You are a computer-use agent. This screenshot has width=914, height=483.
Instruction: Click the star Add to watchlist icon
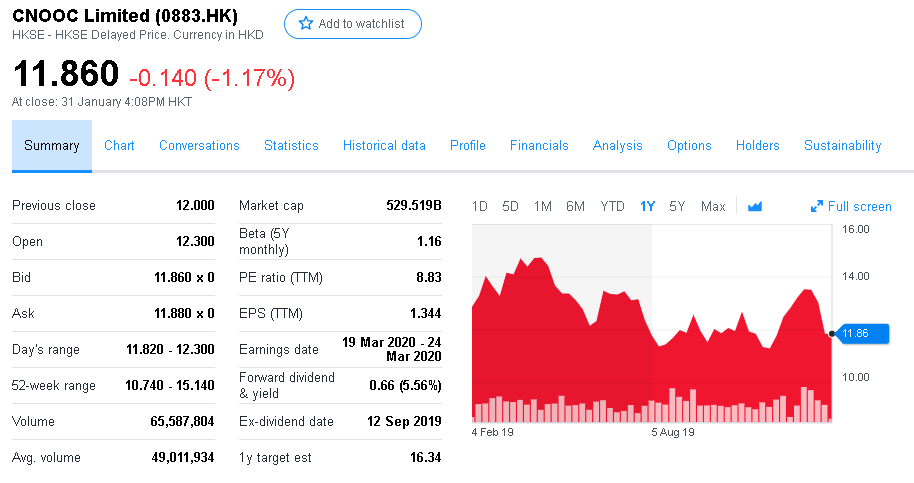click(x=307, y=24)
